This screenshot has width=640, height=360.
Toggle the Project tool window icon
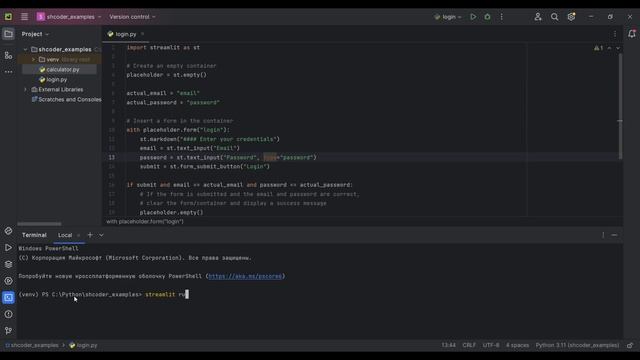pos(8,34)
